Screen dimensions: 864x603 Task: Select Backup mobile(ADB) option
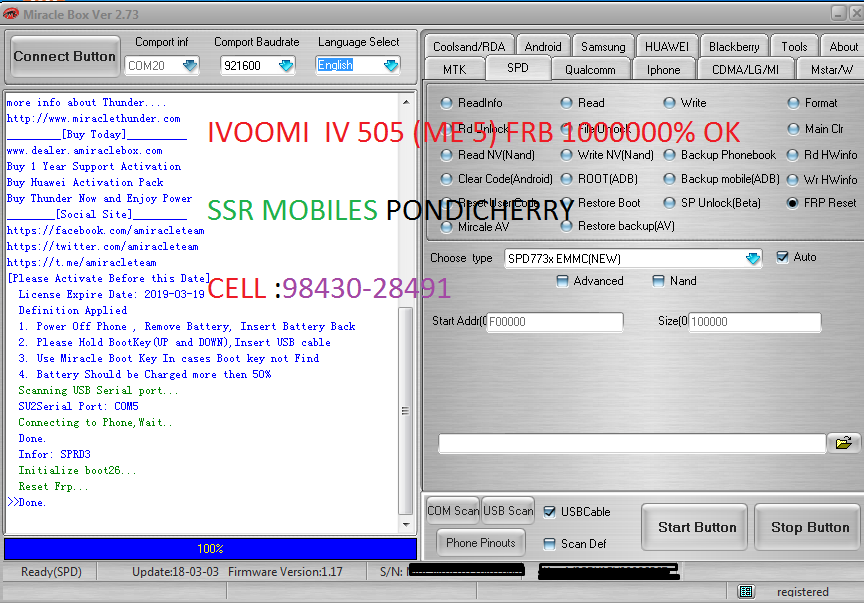pos(669,179)
